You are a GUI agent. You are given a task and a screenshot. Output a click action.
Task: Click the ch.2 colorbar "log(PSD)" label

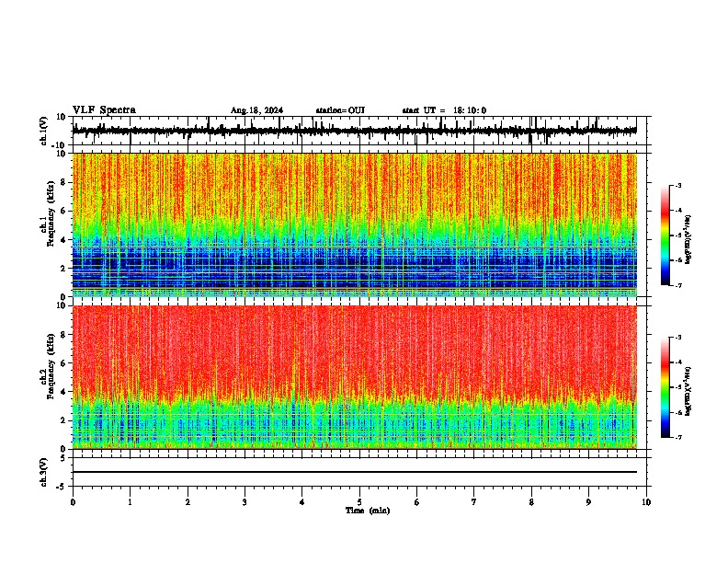pyautogui.click(x=688, y=391)
